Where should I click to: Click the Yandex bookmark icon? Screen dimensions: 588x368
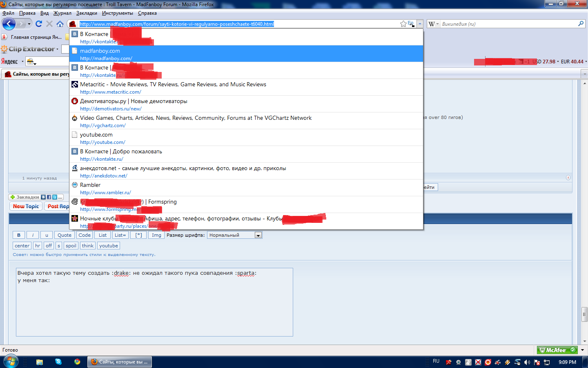[x=4, y=37]
